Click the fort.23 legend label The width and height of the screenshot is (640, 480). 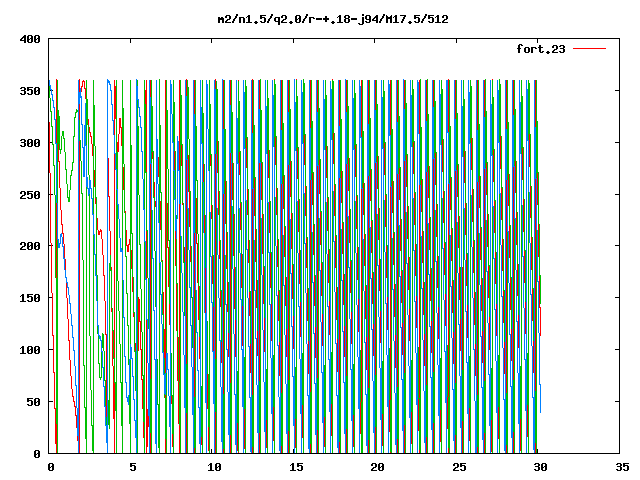541,49
